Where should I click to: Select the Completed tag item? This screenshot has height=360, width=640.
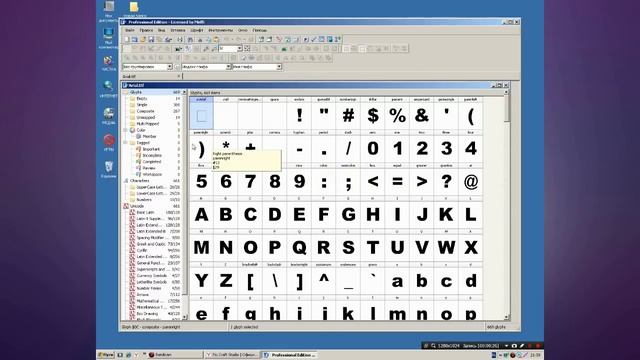tap(152, 162)
